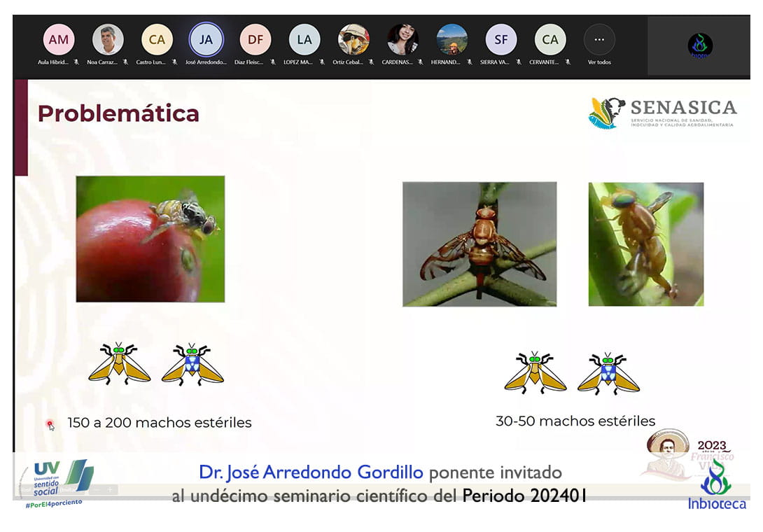Image resolution: width=763 pixels, height=532 pixels.
Task: Select José Arredondo JA speaker avatar
Action: point(206,40)
